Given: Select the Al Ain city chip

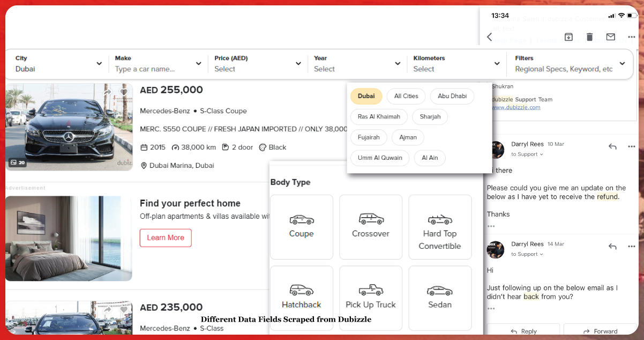Looking at the screenshot, I should (x=430, y=158).
